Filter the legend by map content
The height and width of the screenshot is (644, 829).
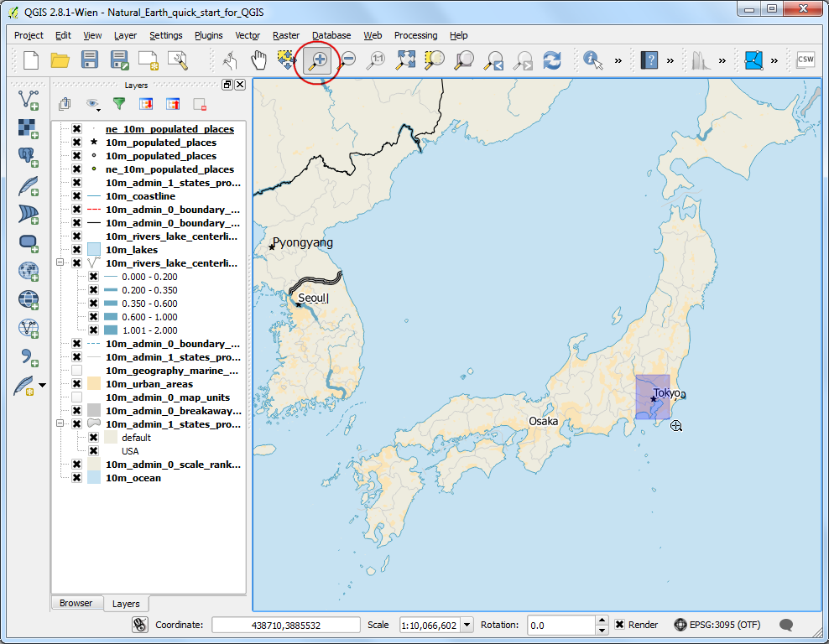tap(119, 104)
